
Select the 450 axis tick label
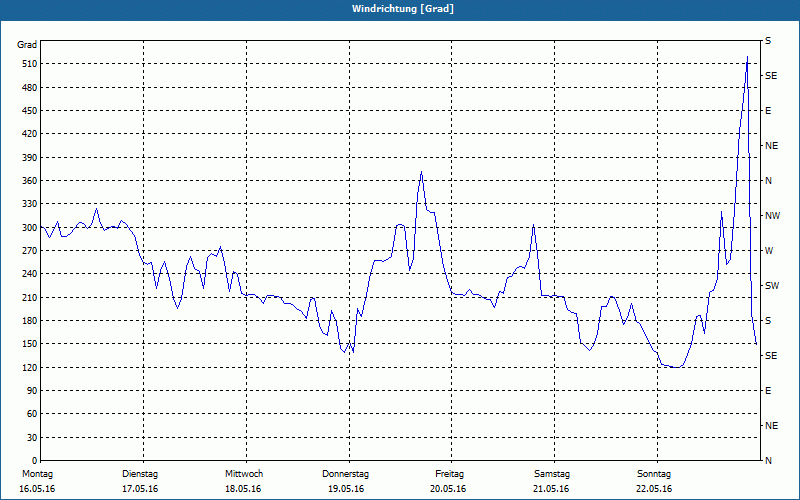(30, 111)
